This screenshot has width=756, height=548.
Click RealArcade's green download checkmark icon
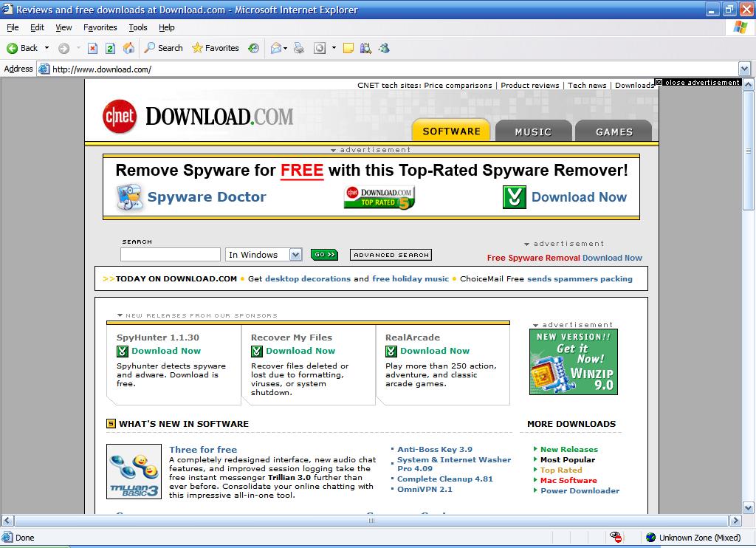coord(391,352)
